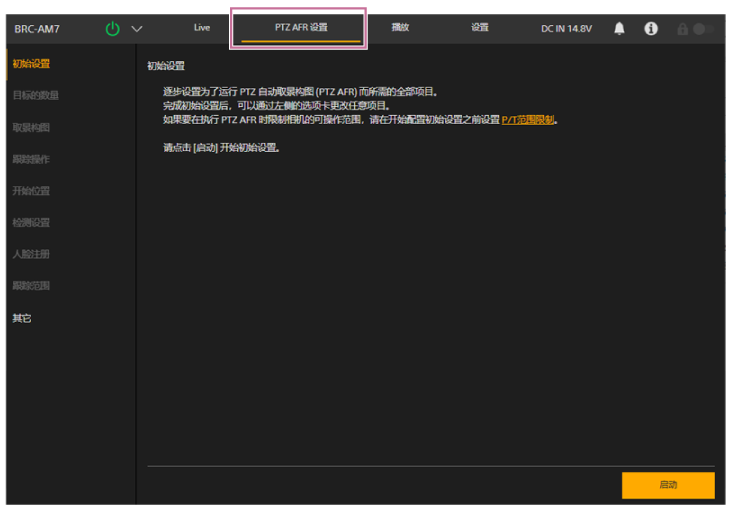
Task: Click the lock icon in header
Action: (x=684, y=29)
